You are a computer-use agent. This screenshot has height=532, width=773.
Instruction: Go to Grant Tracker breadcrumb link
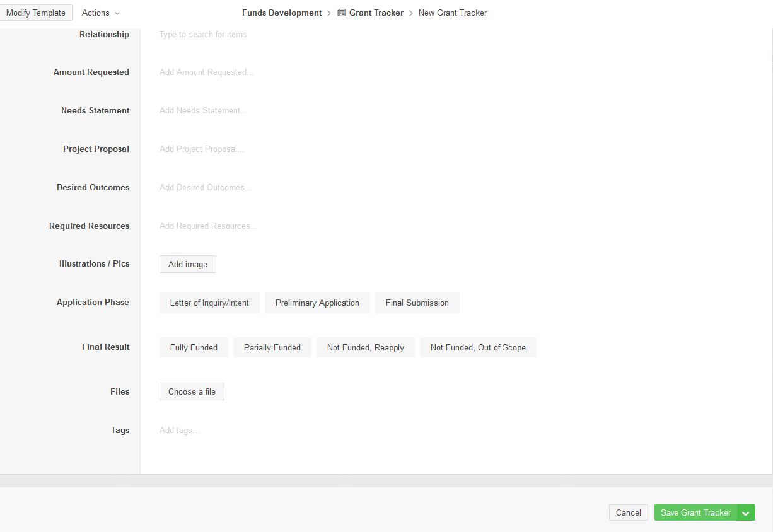point(376,13)
